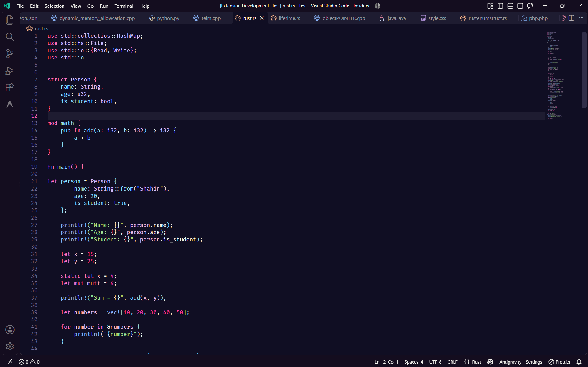
Task: Click the Customize Layout icon
Action: 490,6
